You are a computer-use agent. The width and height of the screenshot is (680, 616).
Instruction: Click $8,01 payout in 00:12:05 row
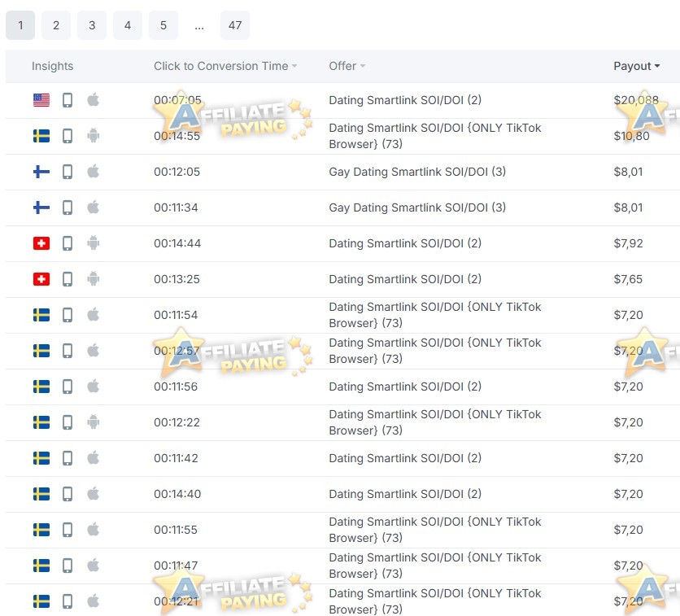click(x=628, y=172)
